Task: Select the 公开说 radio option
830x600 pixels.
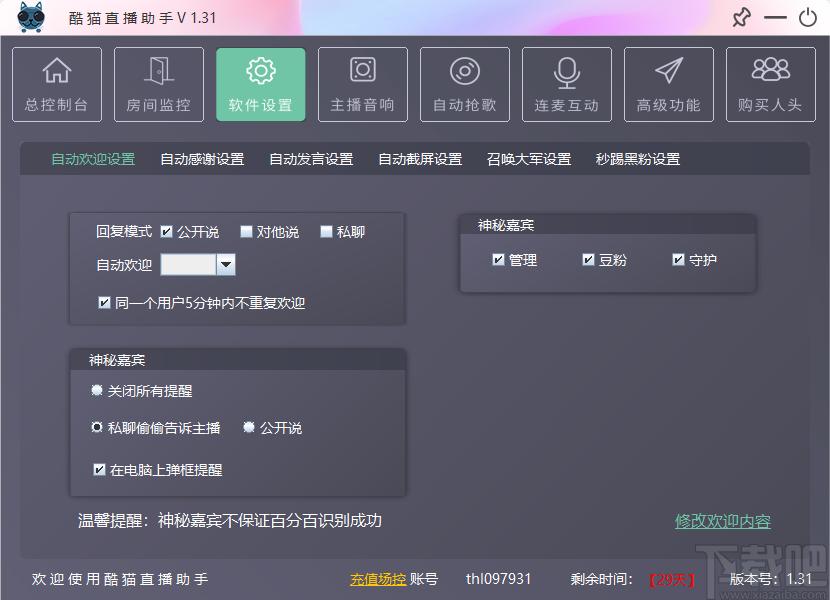Action: tap(248, 427)
